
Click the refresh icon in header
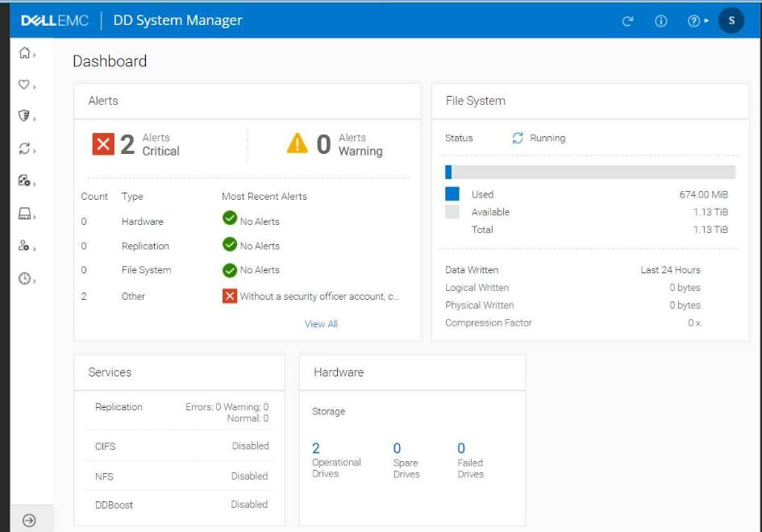click(x=628, y=21)
